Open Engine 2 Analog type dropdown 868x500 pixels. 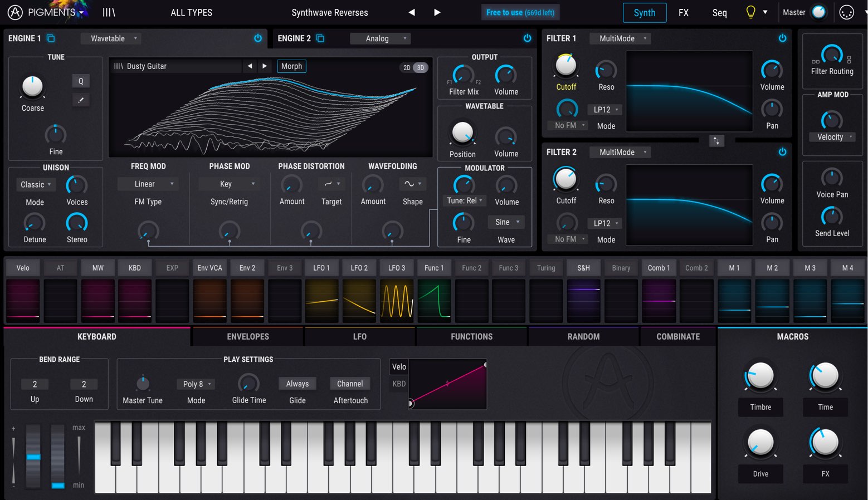pyautogui.click(x=381, y=38)
